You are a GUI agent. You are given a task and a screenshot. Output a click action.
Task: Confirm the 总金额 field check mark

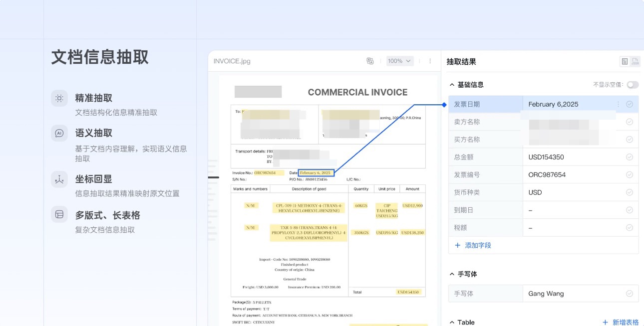pyautogui.click(x=630, y=157)
